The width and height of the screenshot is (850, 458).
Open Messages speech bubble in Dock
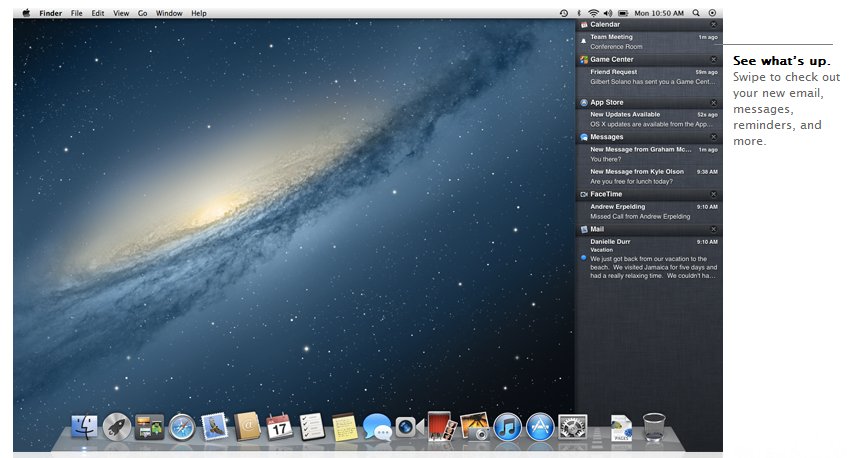pos(377,427)
